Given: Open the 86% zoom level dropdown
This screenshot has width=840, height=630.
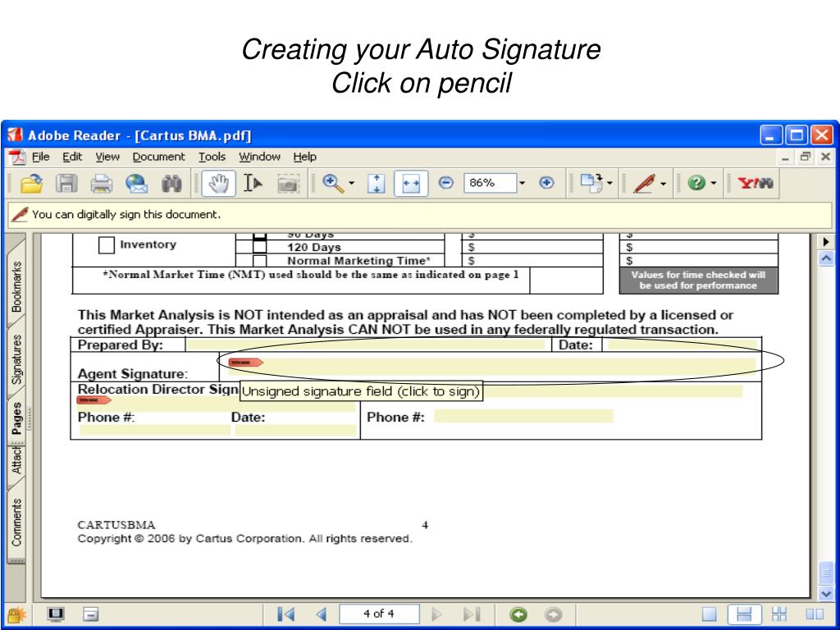Looking at the screenshot, I should pos(523,183).
